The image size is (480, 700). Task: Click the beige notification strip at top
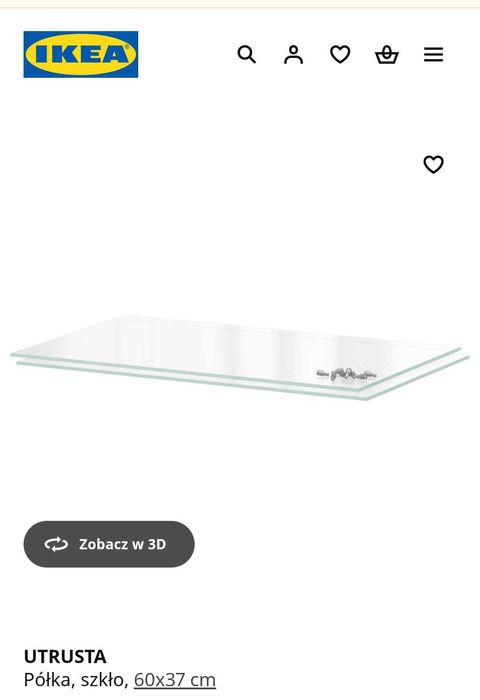pyautogui.click(x=240, y=4)
